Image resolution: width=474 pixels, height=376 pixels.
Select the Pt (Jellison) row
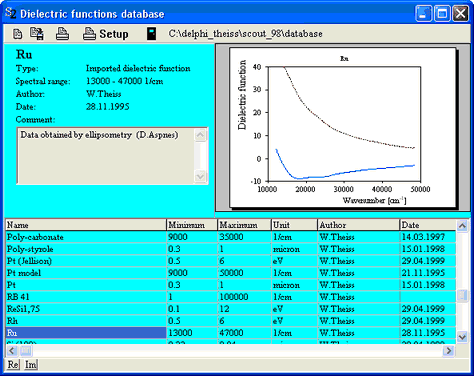231,261
